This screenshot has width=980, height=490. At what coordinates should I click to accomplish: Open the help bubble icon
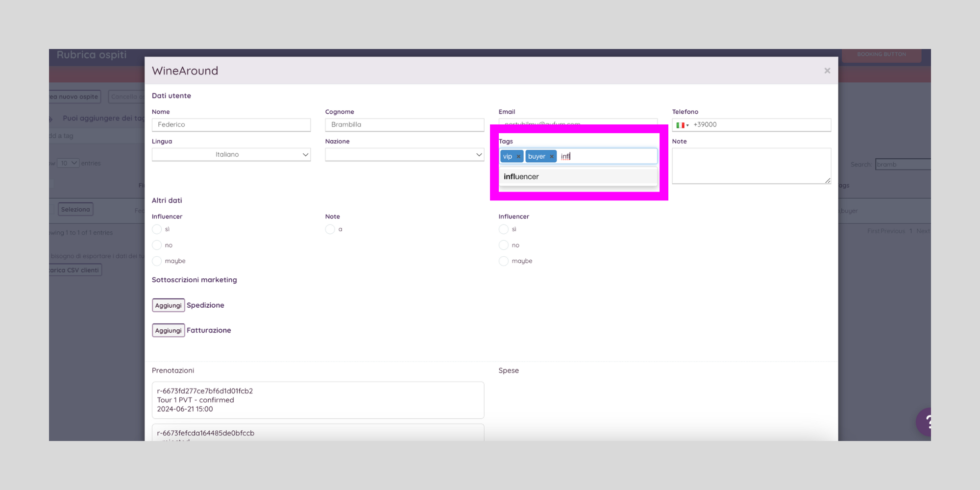924,422
